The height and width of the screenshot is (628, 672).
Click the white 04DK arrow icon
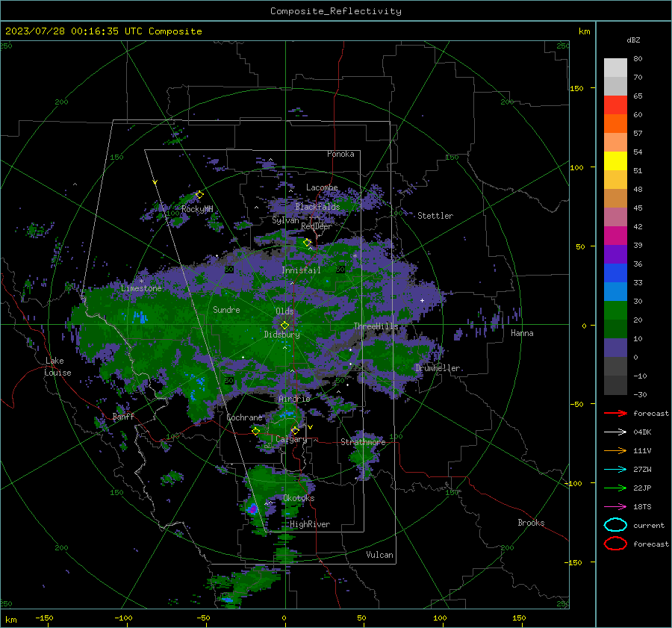point(615,432)
